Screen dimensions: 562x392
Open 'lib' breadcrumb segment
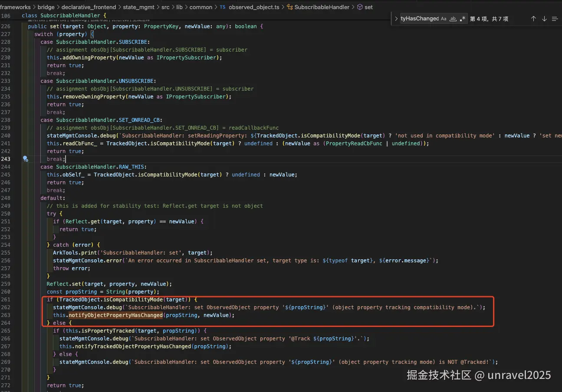179,7
